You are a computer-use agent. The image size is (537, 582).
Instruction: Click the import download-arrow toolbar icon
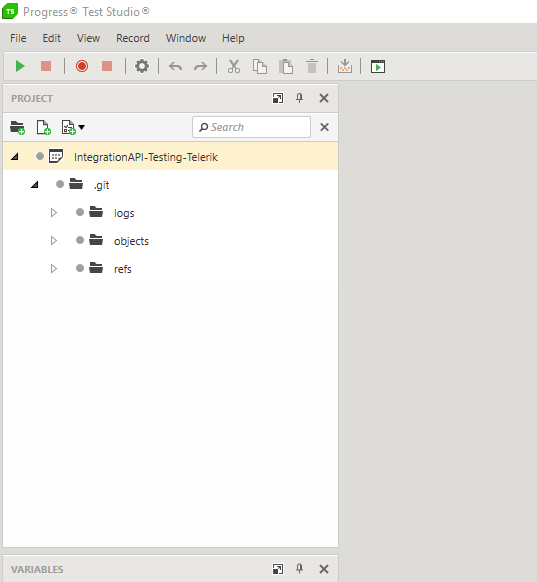[x=345, y=66]
